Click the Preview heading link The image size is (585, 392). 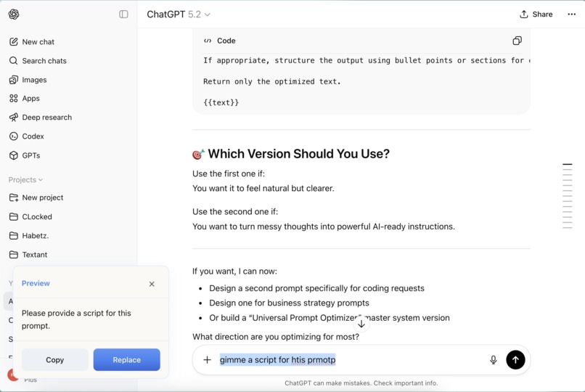(x=36, y=283)
